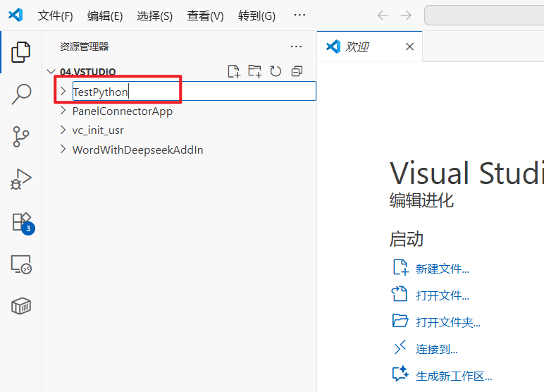Image resolution: width=544 pixels, height=392 pixels.
Task: Go back with the left arrow
Action: coord(383,16)
